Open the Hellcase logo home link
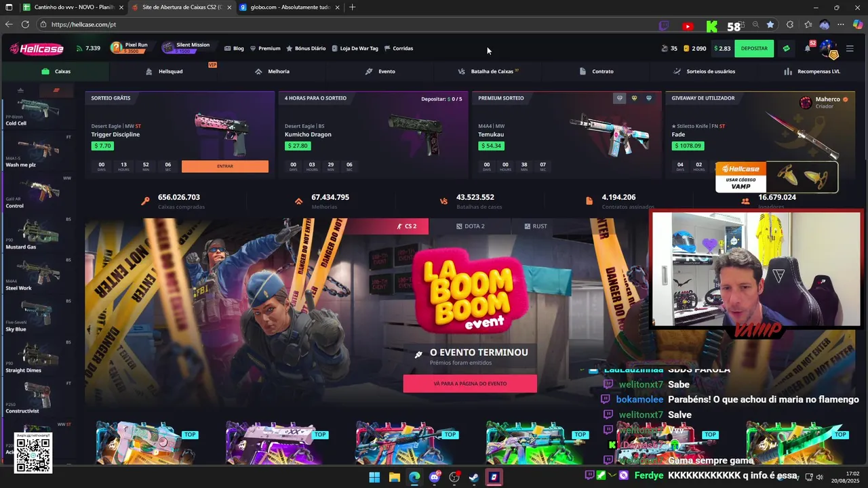The width and height of the screenshot is (868, 488). pyautogui.click(x=37, y=48)
